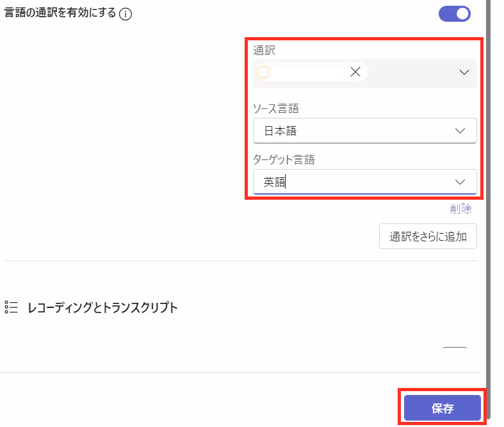Open the ターゲット言語 dropdown showing 英語
The image size is (504, 427).
365,182
